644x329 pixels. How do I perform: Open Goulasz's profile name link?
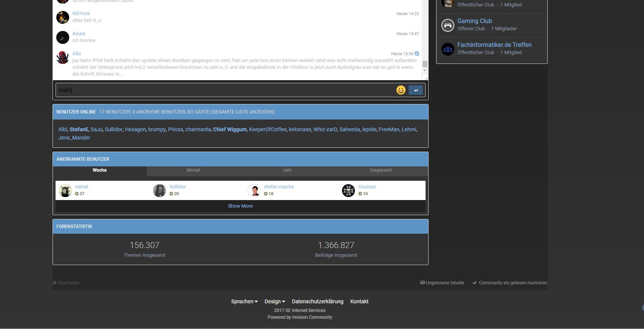[367, 187]
